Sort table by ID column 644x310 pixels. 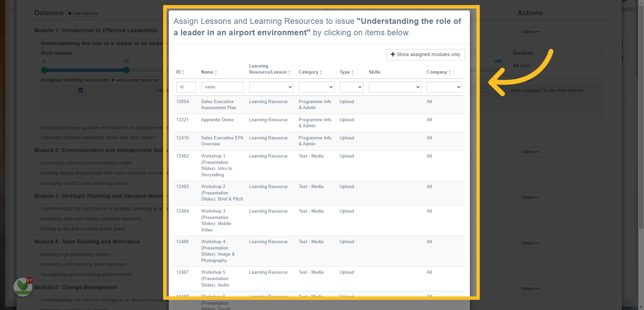[180, 72]
